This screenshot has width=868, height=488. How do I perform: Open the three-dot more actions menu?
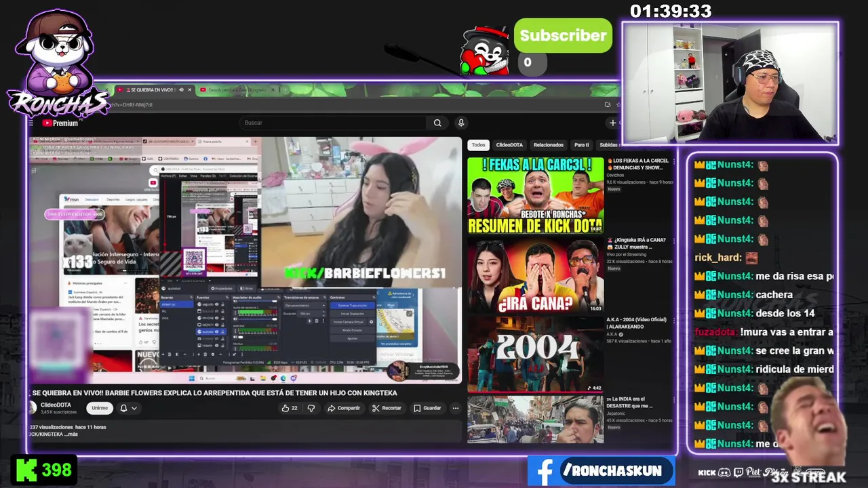tap(456, 408)
